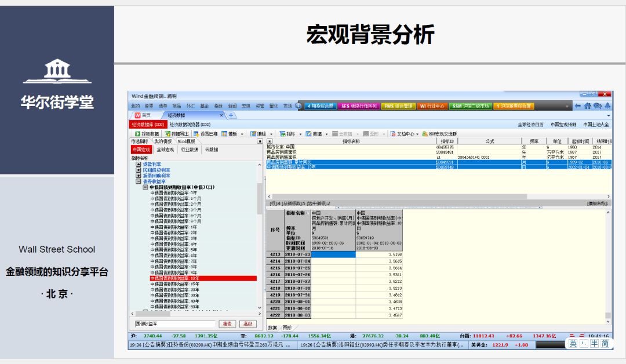Close the 经济数据 tab
This screenshot has width=626, height=364.
[x=221, y=115]
